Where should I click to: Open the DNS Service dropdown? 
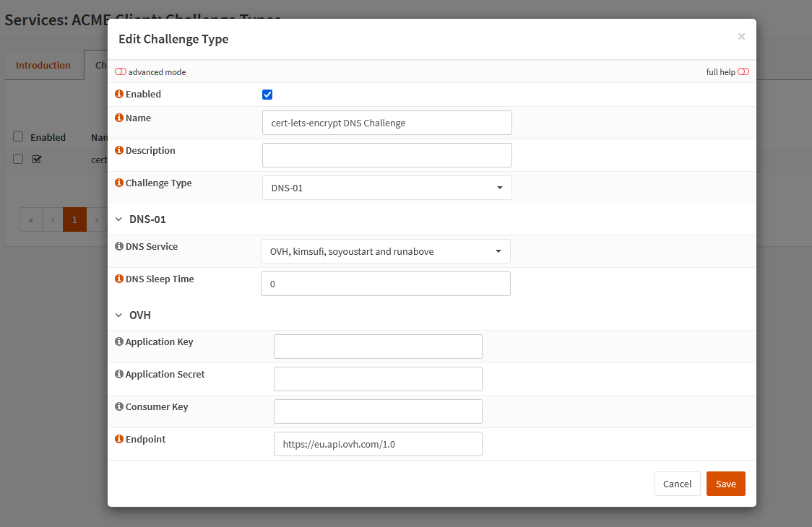tap(385, 251)
